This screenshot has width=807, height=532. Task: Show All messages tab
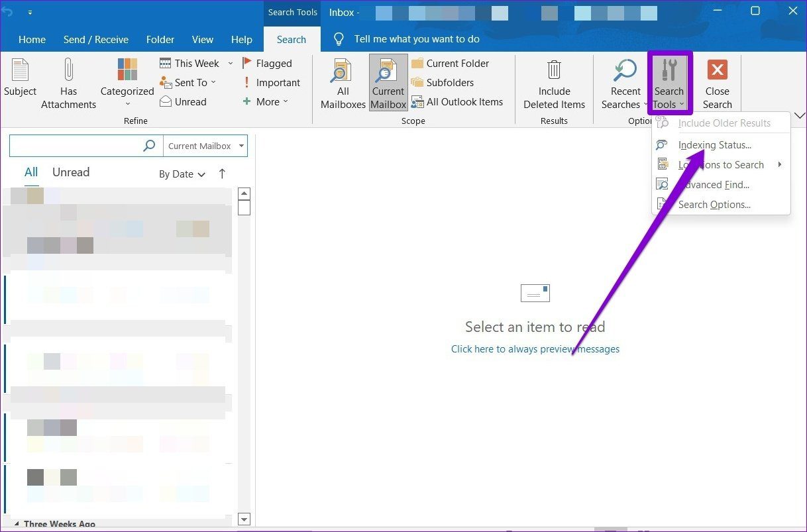31,172
